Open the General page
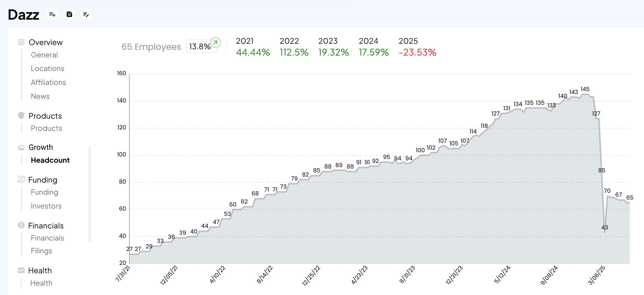Screen dimensions: 644x295 (44, 55)
